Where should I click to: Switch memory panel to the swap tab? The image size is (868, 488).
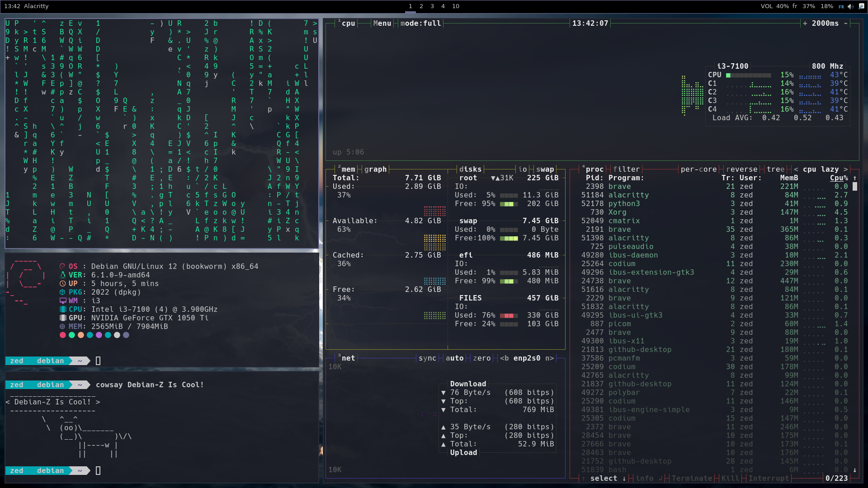[545, 169]
